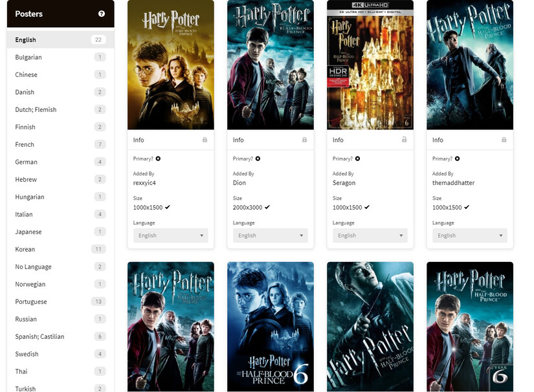Viewport: 534px width, 392px height.
Task: Click the Posters panel heading
Action: point(29,14)
